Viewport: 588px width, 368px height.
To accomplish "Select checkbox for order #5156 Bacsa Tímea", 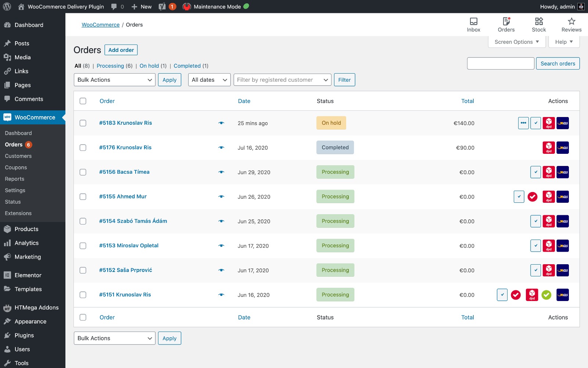I will point(83,172).
